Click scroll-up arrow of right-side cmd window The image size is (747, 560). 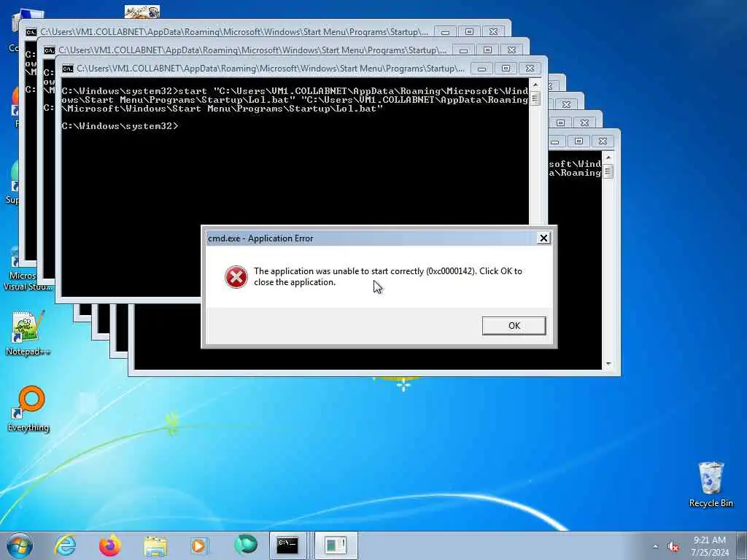point(608,157)
